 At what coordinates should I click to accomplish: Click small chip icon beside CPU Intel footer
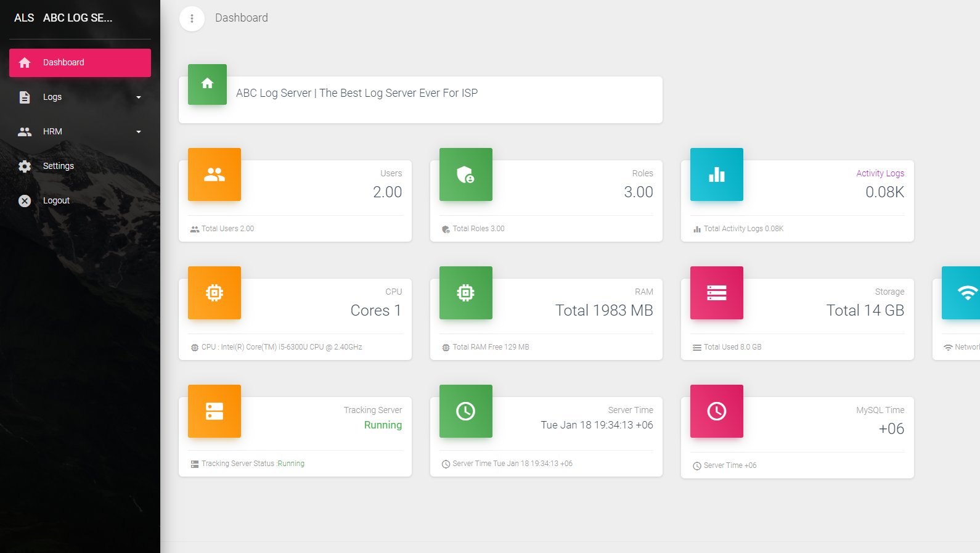tap(195, 348)
